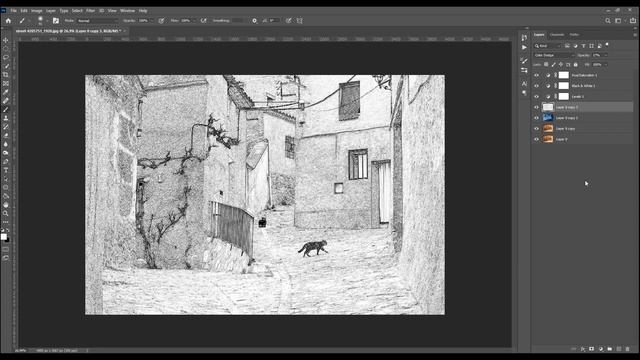The width and height of the screenshot is (640, 360).
Task: Hide the Black & White 1 layer
Action: pyautogui.click(x=536, y=86)
